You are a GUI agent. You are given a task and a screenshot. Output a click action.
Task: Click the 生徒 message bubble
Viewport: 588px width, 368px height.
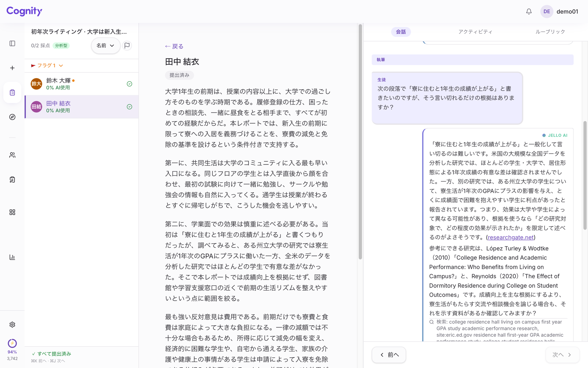point(447,98)
